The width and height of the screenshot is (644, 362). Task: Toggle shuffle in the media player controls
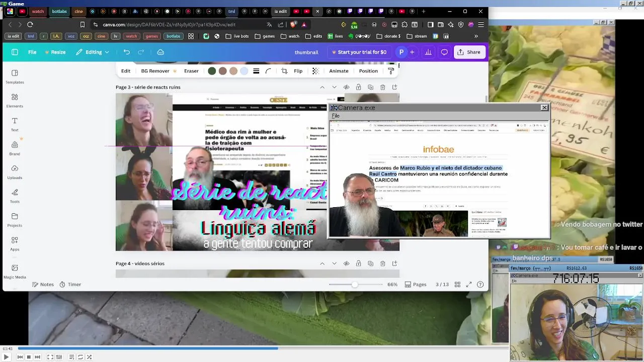point(89,357)
